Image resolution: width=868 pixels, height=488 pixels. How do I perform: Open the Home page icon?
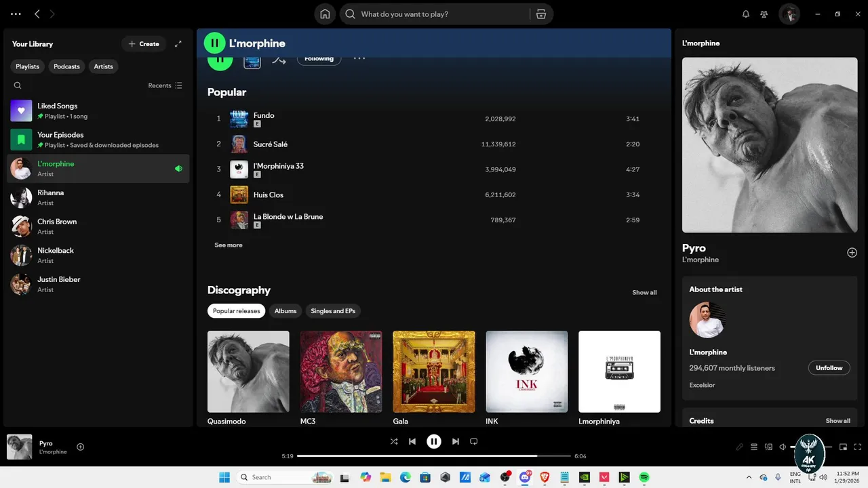(325, 14)
